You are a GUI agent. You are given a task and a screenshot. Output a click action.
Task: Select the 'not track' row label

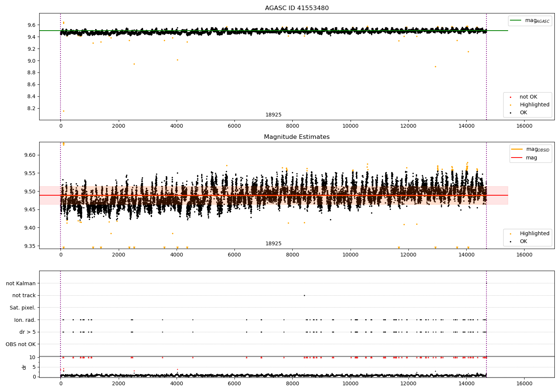24,296
